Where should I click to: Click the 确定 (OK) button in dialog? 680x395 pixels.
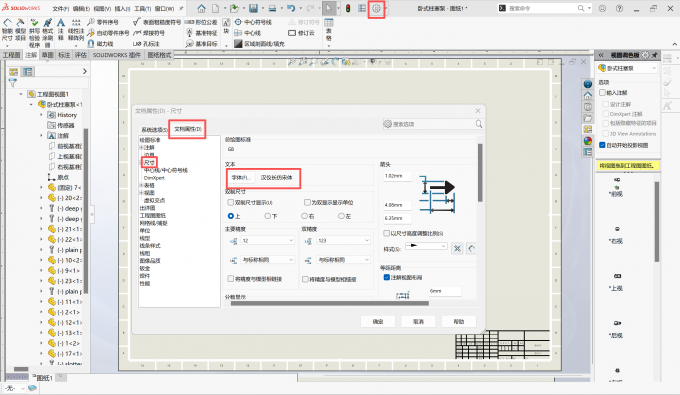click(x=378, y=321)
